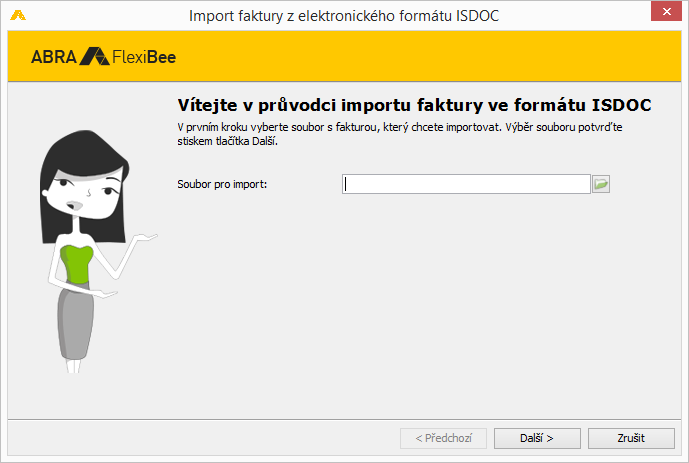Continue with the Další button
This screenshot has height=463, width=689.
coord(537,438)
